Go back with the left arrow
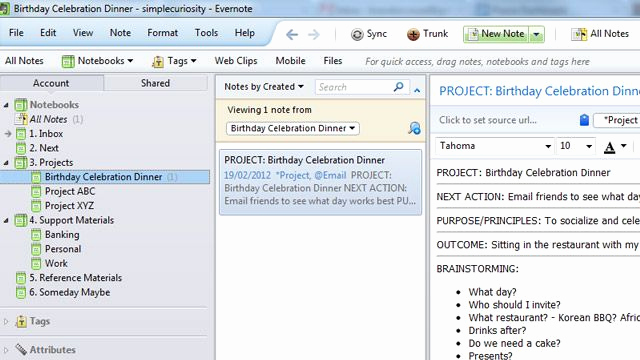Screen dimensions: 640x360 292,35
